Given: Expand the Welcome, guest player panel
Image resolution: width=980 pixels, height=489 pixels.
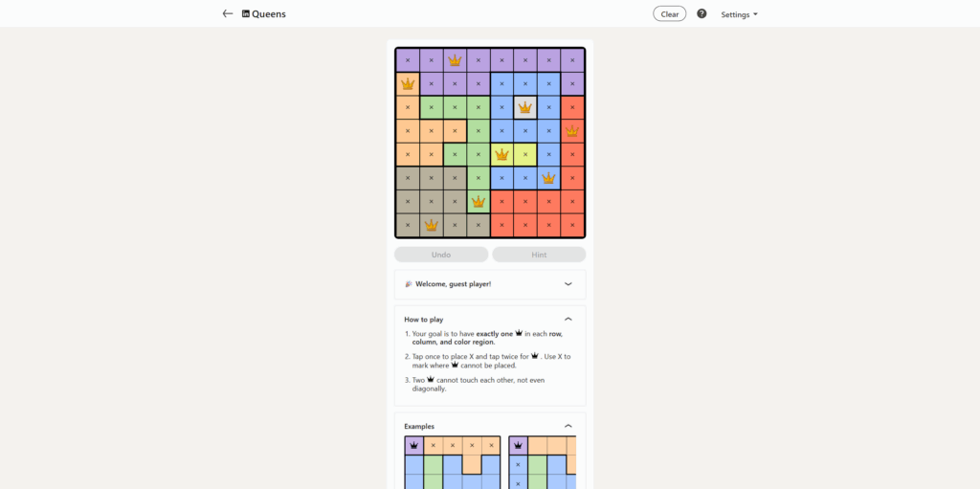Looking at the screenshot, I should click(568, 284).
